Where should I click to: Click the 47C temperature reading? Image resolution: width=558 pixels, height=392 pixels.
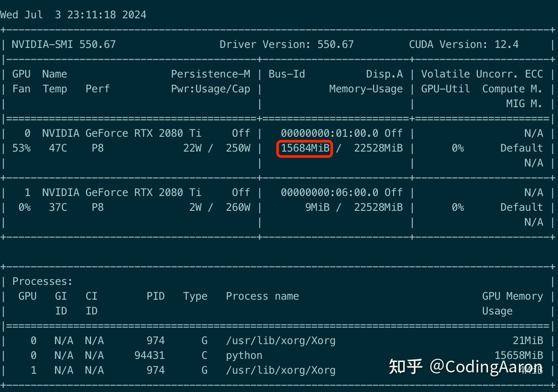coord(58,148)
